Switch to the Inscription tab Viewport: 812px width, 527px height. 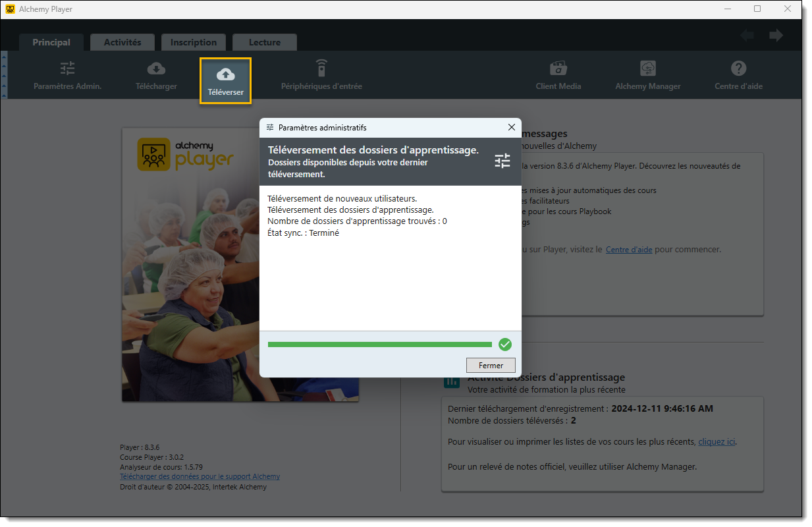point(194,42)
